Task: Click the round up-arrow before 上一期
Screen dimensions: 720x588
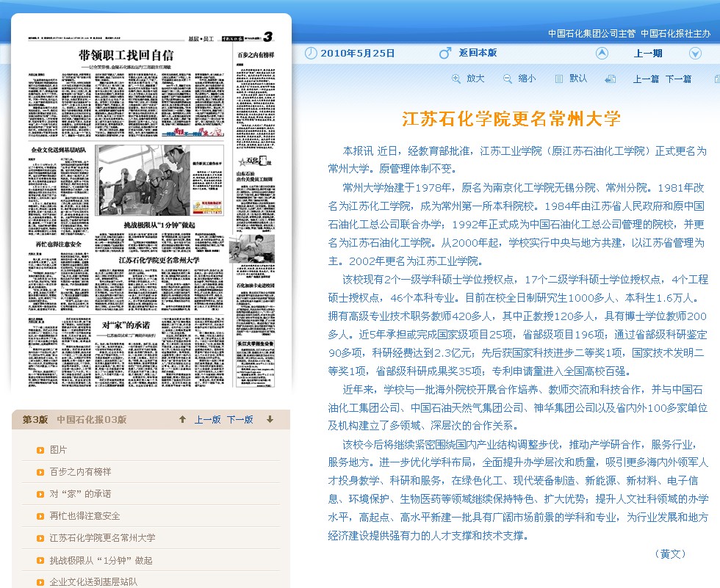Action: coord(602,53)
